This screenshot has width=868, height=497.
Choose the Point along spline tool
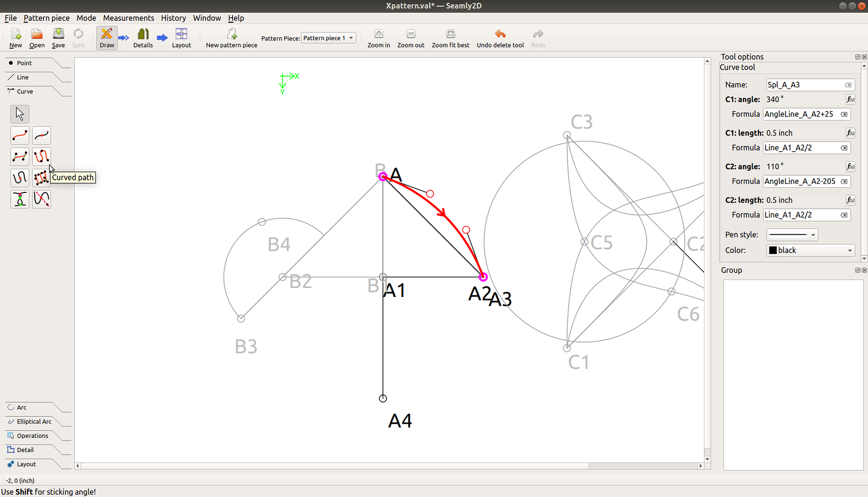[x=41, y=135]
